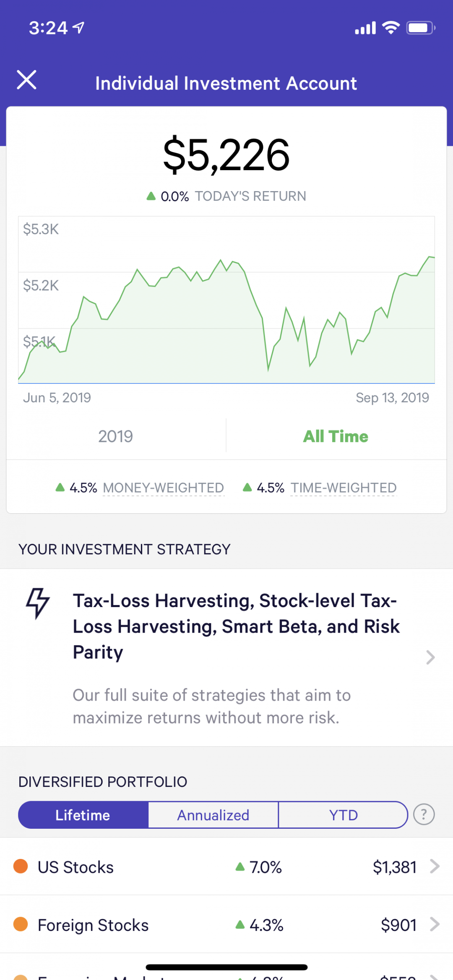Switch chart range to 2019

coord(116,436)
